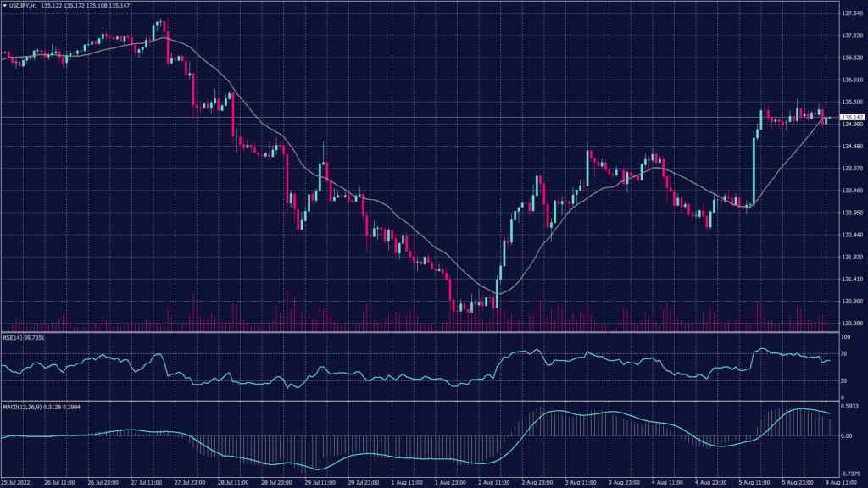
Task: Click the 25 Jul 2022 date label
Action: coord(19,482)
